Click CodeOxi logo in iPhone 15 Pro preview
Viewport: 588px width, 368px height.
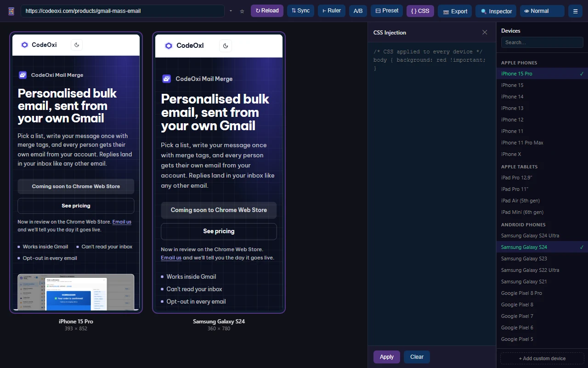[39, 45]
